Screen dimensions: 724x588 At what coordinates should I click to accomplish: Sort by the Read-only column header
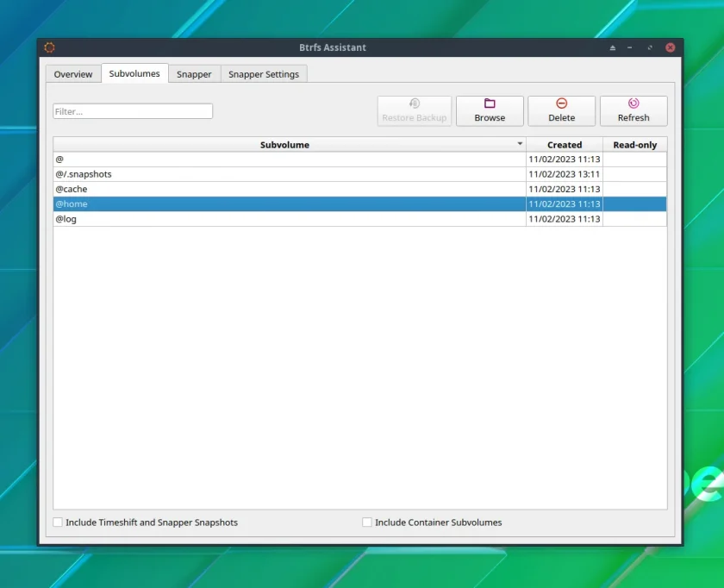coord(635,145)
